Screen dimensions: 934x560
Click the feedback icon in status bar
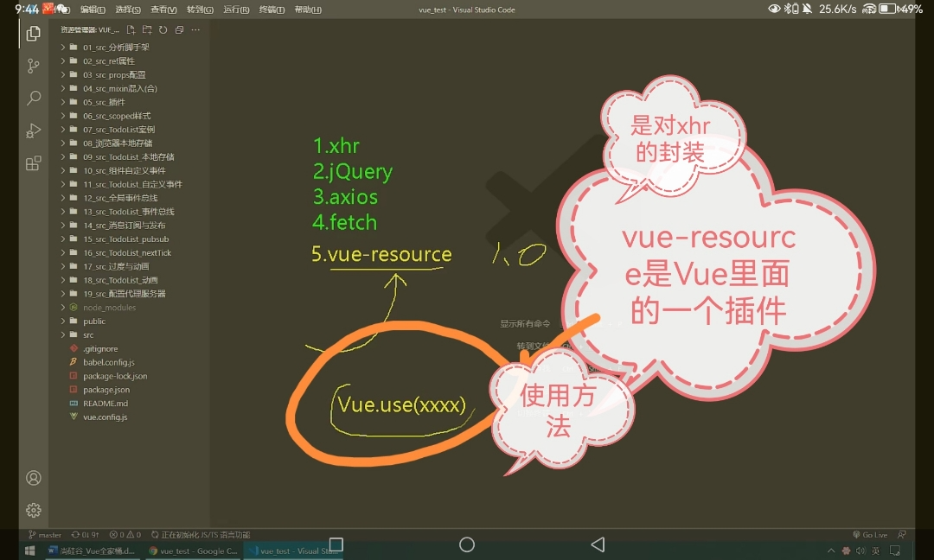click(x=902, y=534)
